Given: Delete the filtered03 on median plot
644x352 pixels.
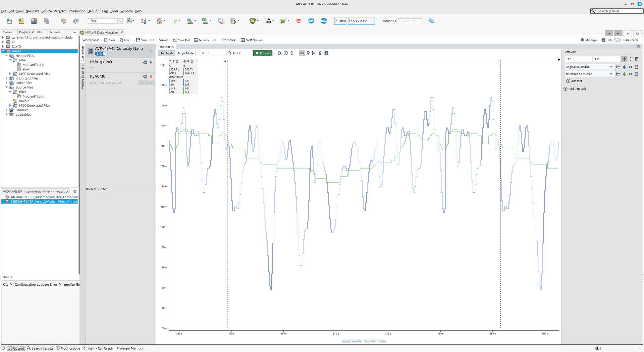Looking at the screenshot, I should point(636,74).
